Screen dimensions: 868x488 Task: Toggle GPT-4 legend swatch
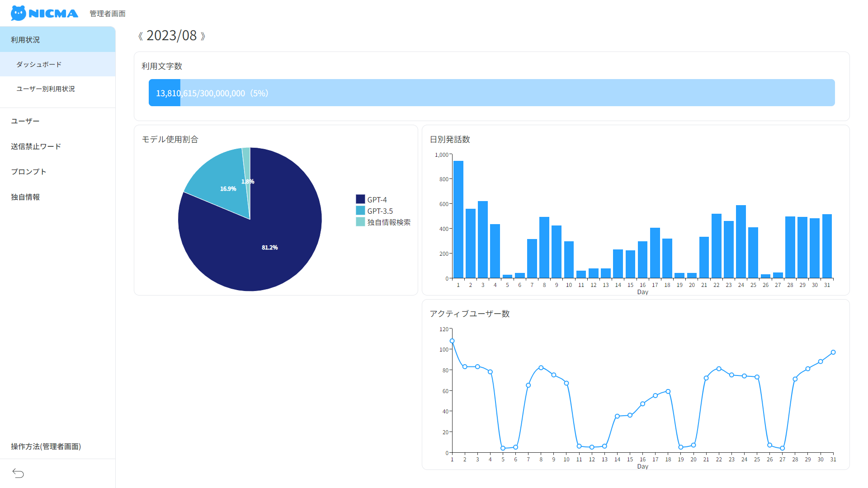click(360, 199)
